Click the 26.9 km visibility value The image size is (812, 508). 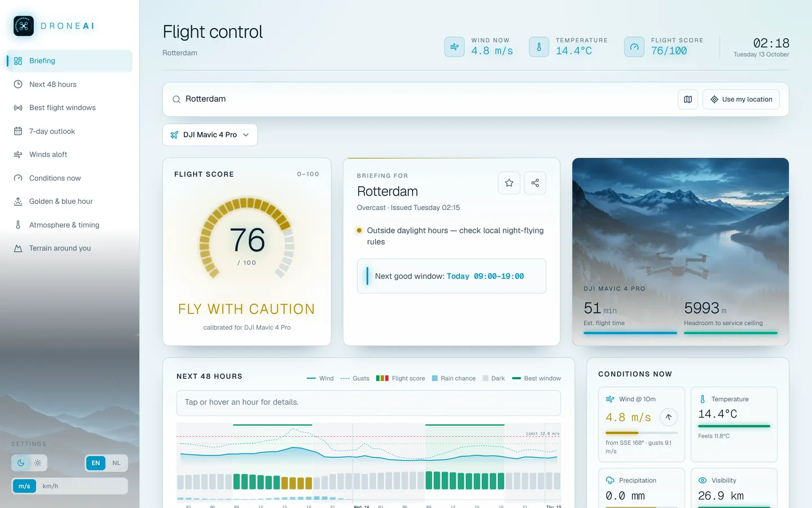pos(721,496)
